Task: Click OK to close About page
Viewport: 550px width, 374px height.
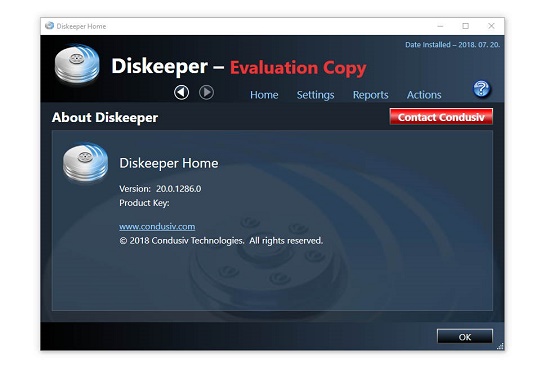Action: [x=465, y=337]
